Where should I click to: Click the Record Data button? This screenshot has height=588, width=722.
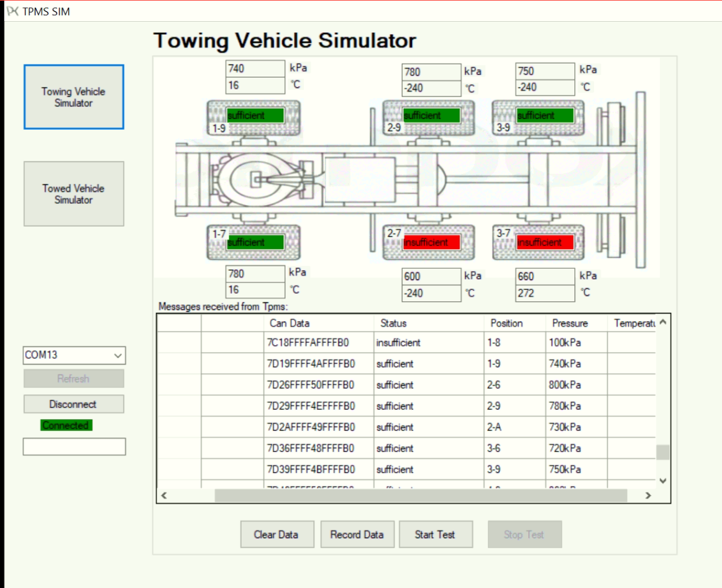tap(357, 535)
